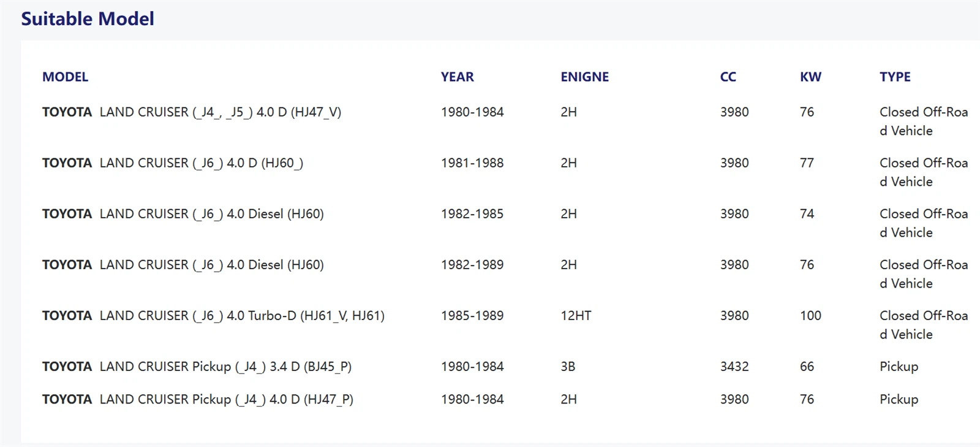Click year 1980-1984 in the BJ45_P row

[472, 367]
